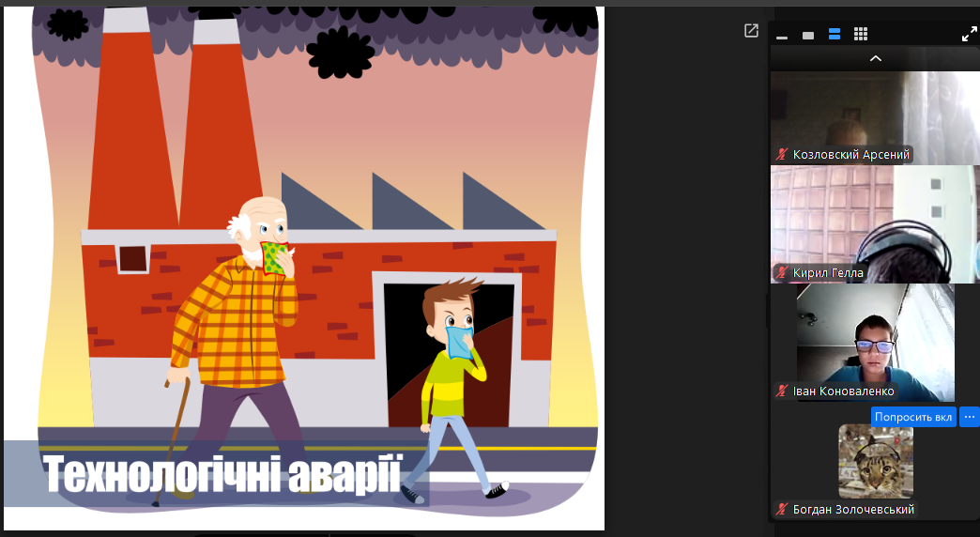The width and height of the screenshot is (980, 537).
Task: Click the name label 'Іван Коноваленко'
Action: [x=843, y=391]
